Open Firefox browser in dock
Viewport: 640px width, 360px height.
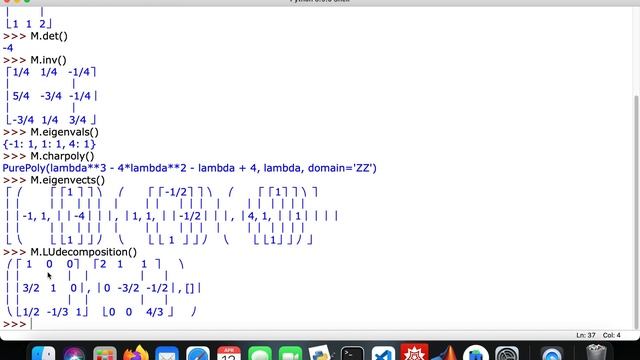pos(136,353)
